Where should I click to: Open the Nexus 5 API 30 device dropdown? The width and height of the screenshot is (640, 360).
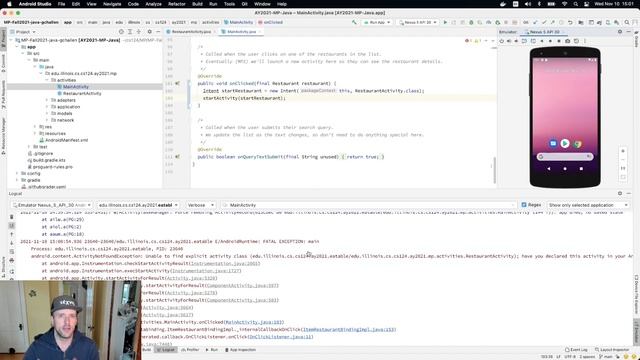(418, 22)
